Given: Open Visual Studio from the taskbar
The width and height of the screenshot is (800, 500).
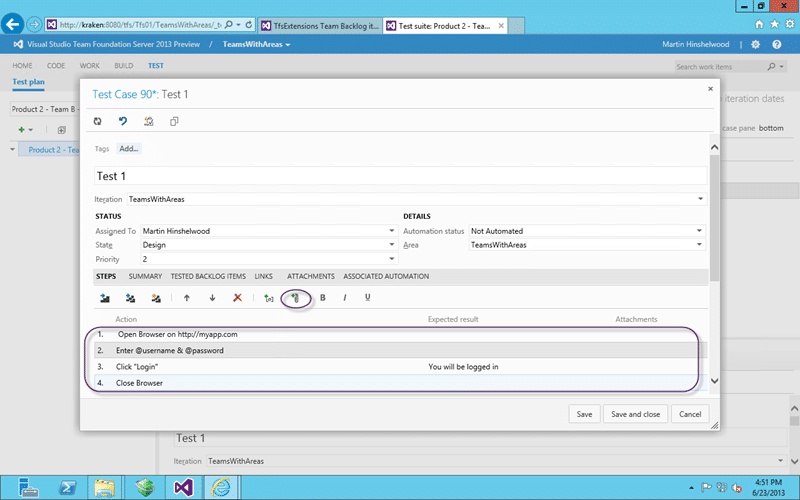Looking at the screenshot, I should point(184,487).
